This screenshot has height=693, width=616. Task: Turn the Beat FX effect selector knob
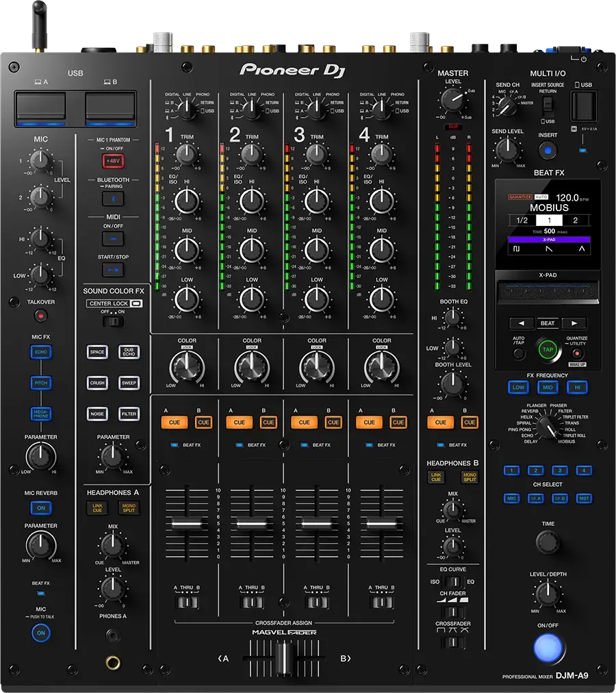click(x=547, y=427)
